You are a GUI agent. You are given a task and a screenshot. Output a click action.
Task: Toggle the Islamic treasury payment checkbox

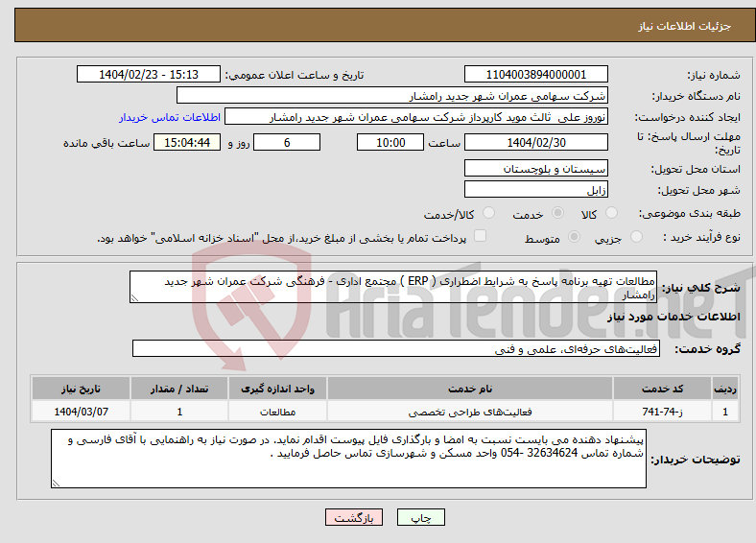[x=480, y=235]
